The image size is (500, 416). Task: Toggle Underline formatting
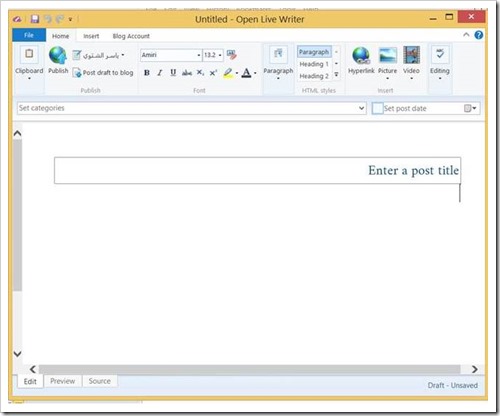(173, 73)
